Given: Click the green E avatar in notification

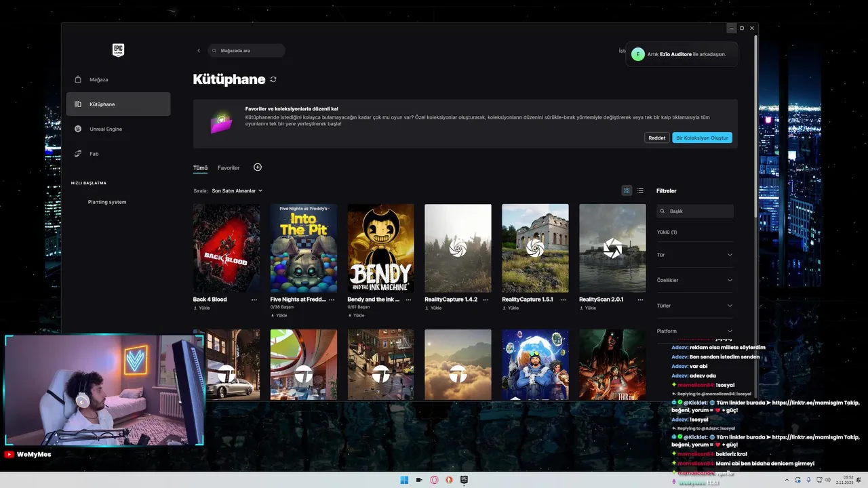Looking at the screenshot, I should [638, 54].
